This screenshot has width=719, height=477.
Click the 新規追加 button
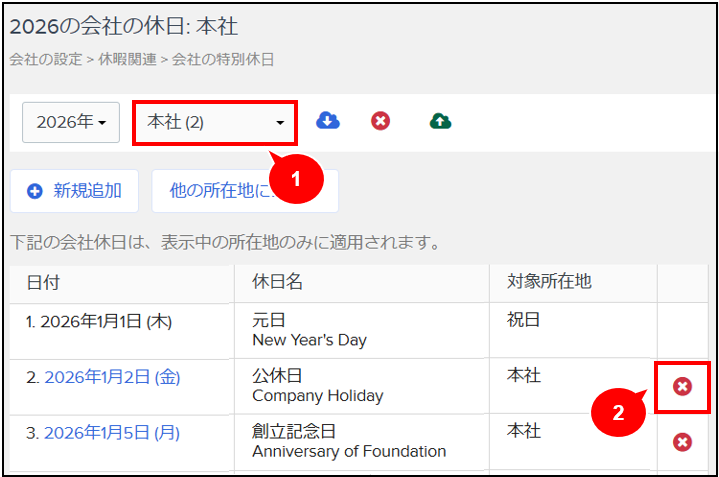[74, 191]
